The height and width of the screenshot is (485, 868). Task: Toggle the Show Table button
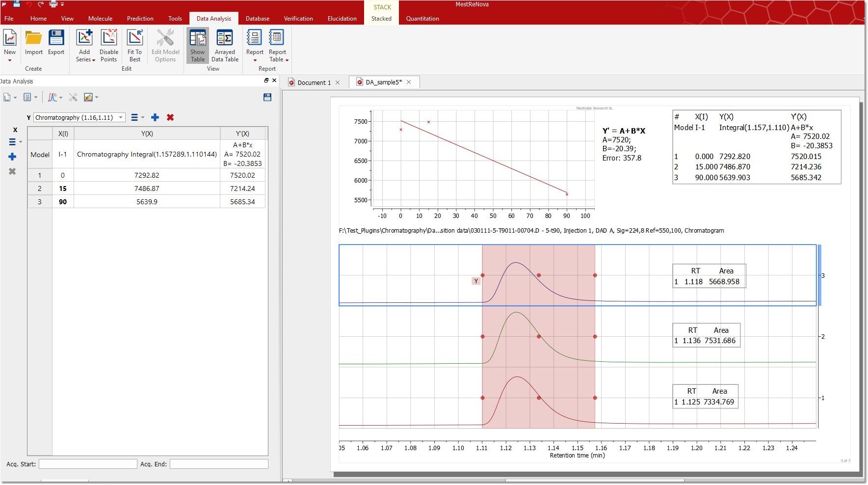[x=198, y=45]
